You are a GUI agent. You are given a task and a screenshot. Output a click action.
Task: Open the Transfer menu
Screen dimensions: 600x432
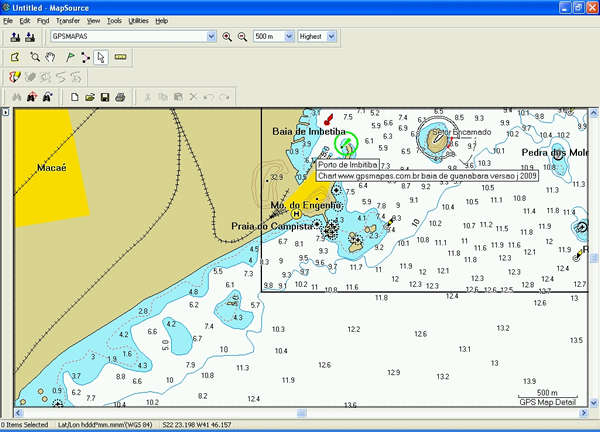point(68,20)
